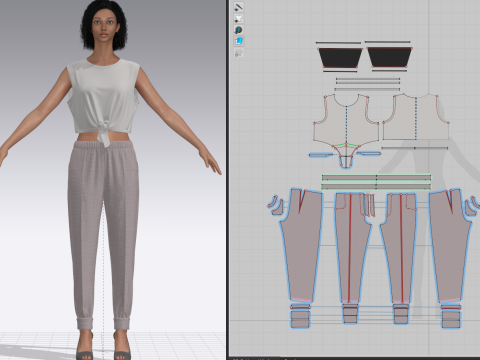This screenshot has height=360, width=480.
Task: Select the right black trapezoid pattern piece
Action: click(389, 58)
